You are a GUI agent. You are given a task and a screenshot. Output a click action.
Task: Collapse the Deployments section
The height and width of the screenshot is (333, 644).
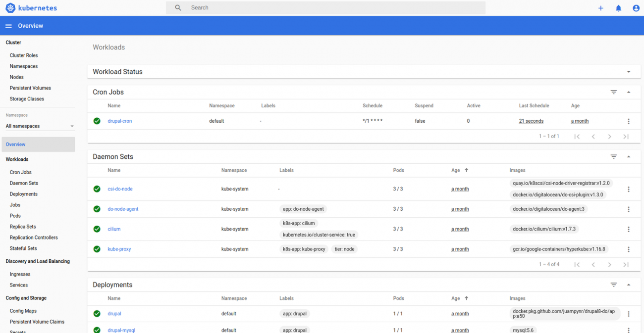pos(629,285)
